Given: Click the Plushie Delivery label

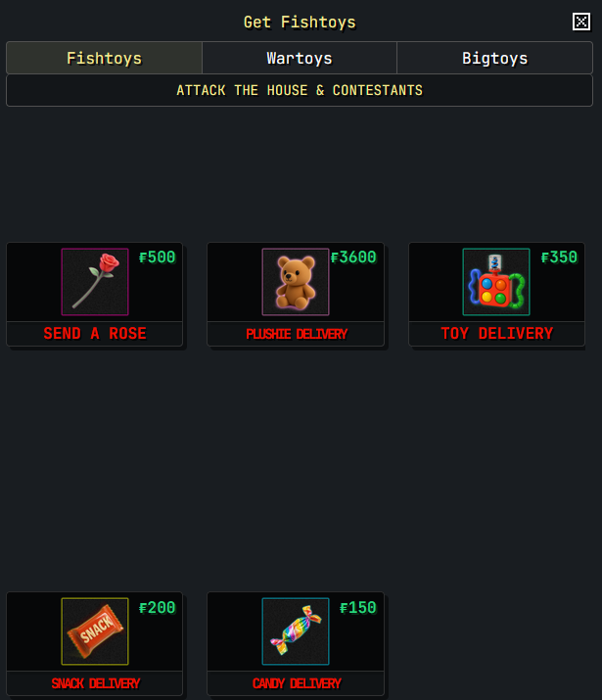Looking at the screenshot, I should click(x=297, y=334).
